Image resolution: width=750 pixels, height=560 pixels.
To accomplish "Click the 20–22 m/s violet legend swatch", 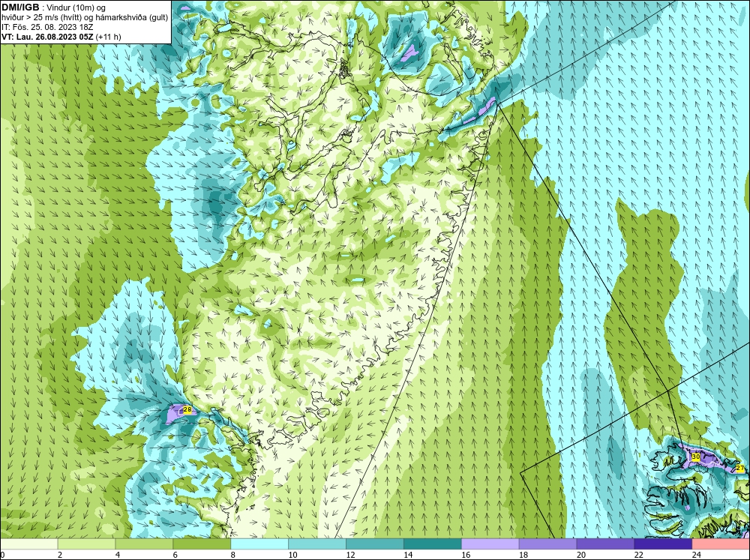I will click(605, 544).
